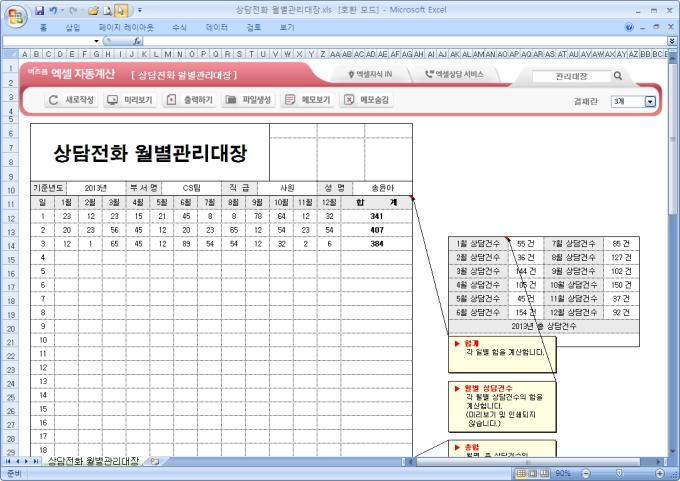Click the Insert Function fx icon

pyautogui.click(x=137, y=41)
